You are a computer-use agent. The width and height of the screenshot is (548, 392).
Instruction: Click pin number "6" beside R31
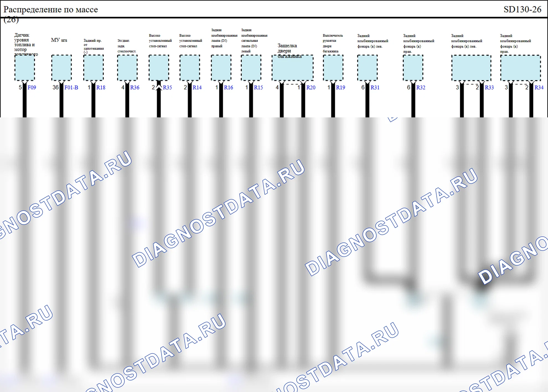point(363,87)
